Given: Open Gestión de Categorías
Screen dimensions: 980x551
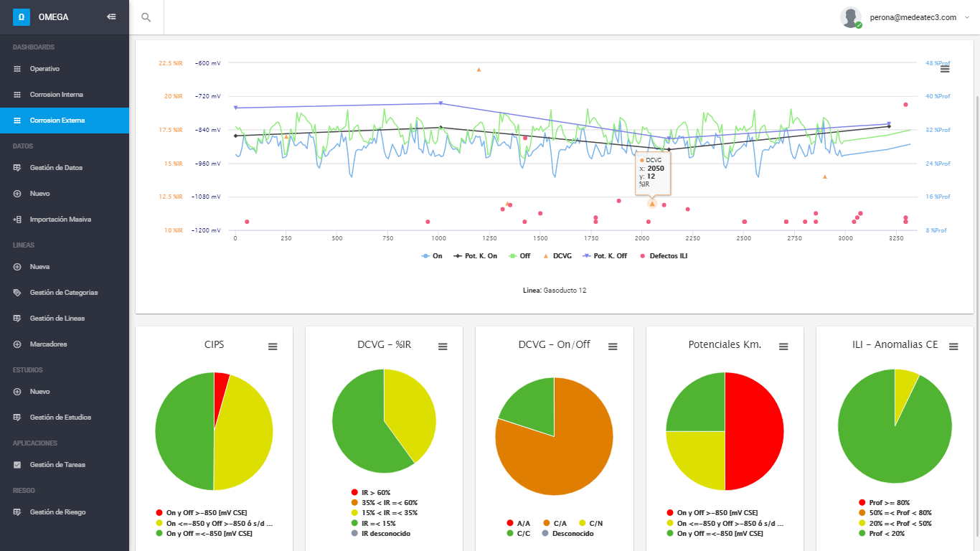Looking at the screenshot, I should pyautogui.click(x=65, y=293).
